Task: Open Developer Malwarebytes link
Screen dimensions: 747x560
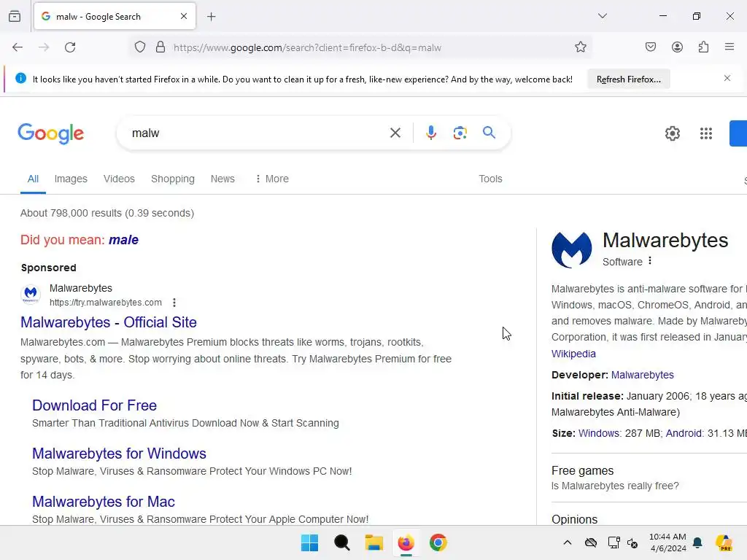Action: [x=642, y=376]
